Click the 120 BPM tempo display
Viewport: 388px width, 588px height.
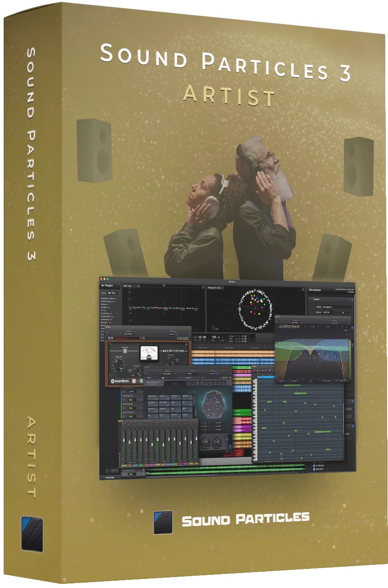(x=214, y=337)
